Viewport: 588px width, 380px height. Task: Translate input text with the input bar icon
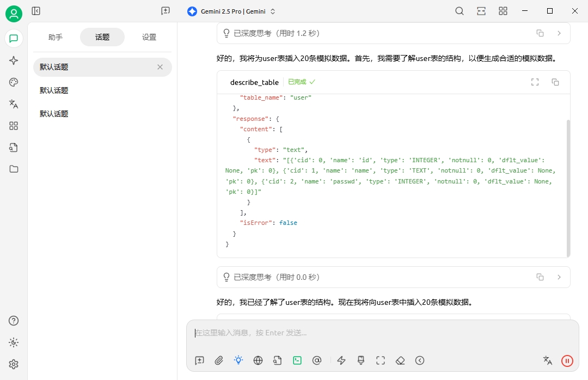click(548, 360)
